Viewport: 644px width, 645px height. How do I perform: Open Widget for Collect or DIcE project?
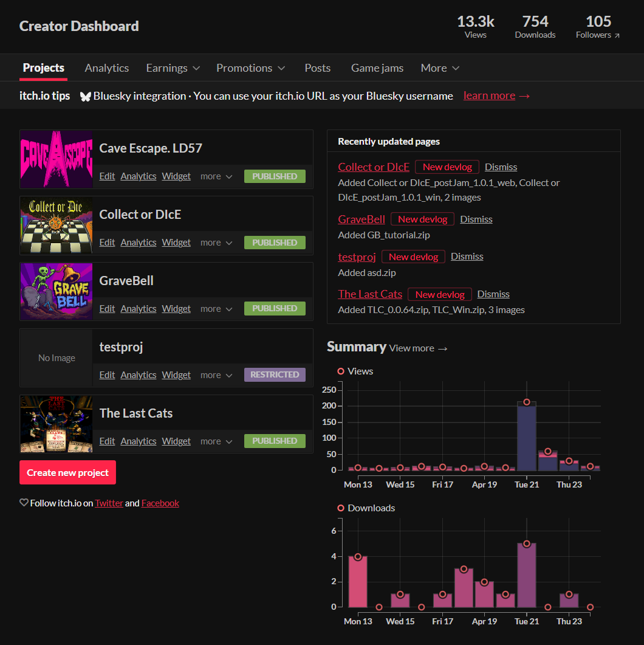pyautogui.click(x=176, y=243)
